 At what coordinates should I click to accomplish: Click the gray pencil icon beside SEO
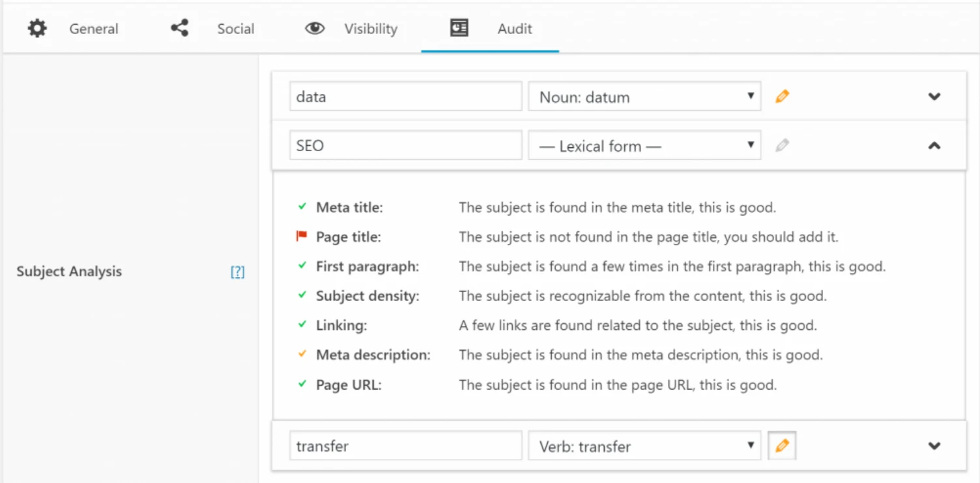782,145
